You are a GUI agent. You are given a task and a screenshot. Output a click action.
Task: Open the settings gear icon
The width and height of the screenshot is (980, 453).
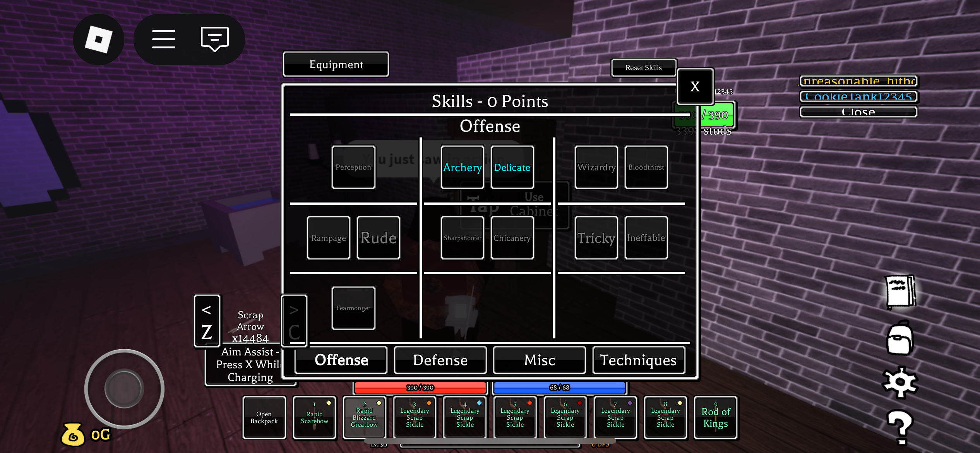pyautogui.click(x=900, y=382)
